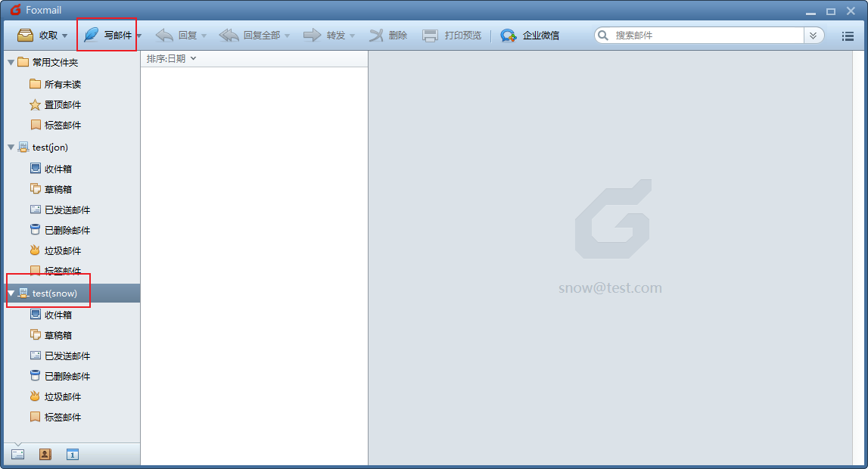The height and width of the screenshot is (469, 868).
Task: Open the 排序:日期 sort dropdown
Action: (171, 59)
